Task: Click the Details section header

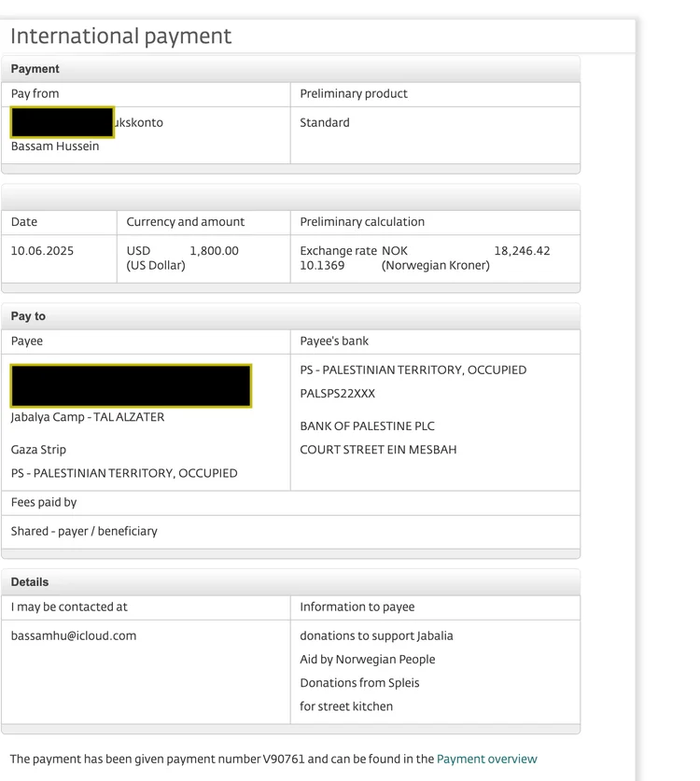Action: click(x=30, y=581)
